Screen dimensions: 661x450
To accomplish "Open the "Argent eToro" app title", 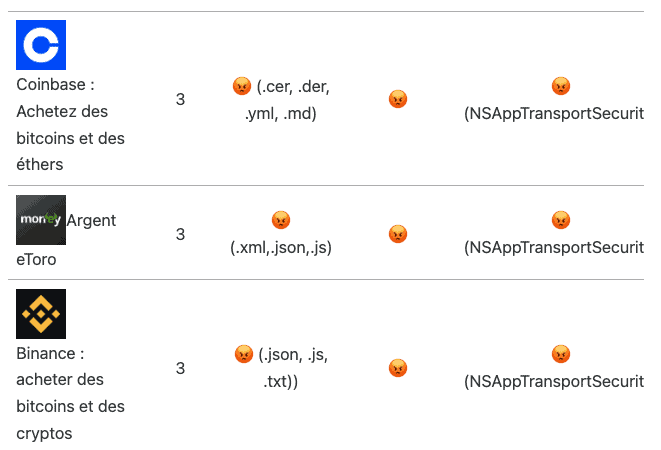I will pyautogui.click(x=91, y=220).
